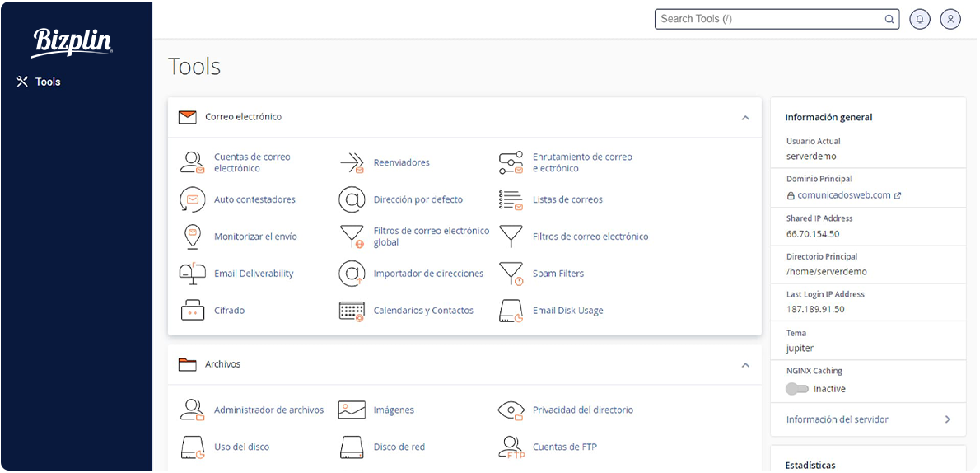Image resolution: width=980 pixels, height=473 pixels.
Task: Click the Información general heading
Action: [828, 118]
